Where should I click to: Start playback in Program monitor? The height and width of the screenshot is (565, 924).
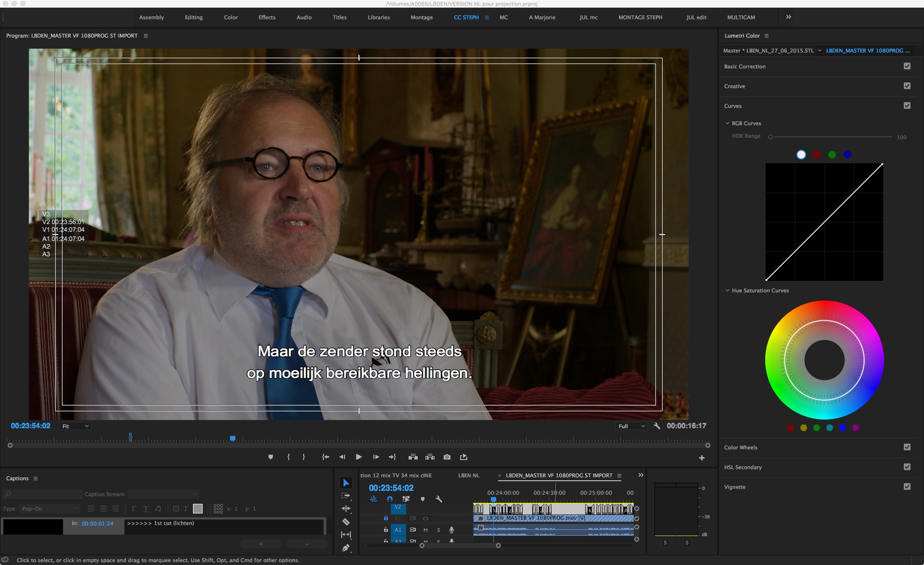pos(359,457)
